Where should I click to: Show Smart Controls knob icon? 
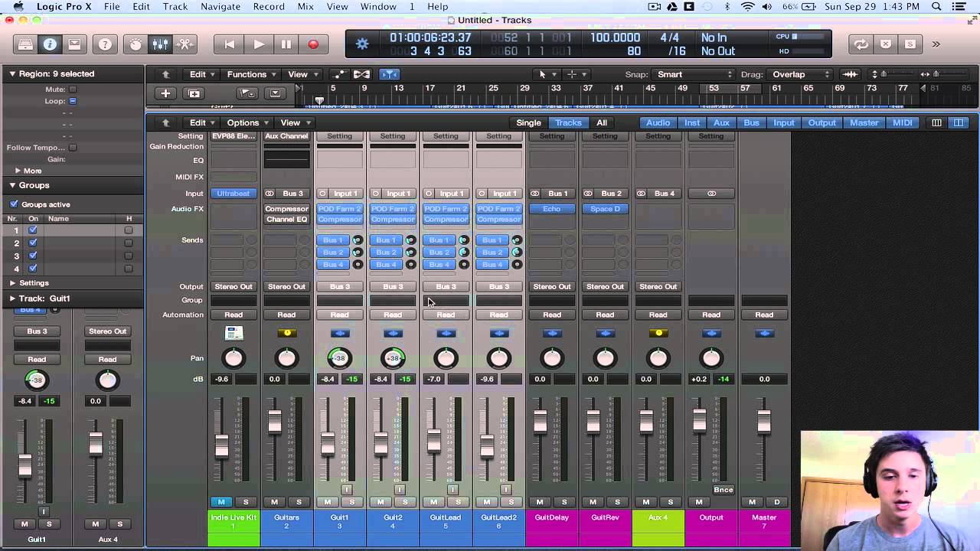click(136, 44)
